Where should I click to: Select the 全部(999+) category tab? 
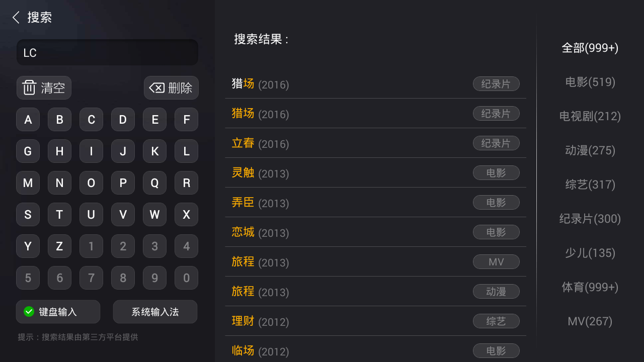pyautogui.click(x=590, y=48)
